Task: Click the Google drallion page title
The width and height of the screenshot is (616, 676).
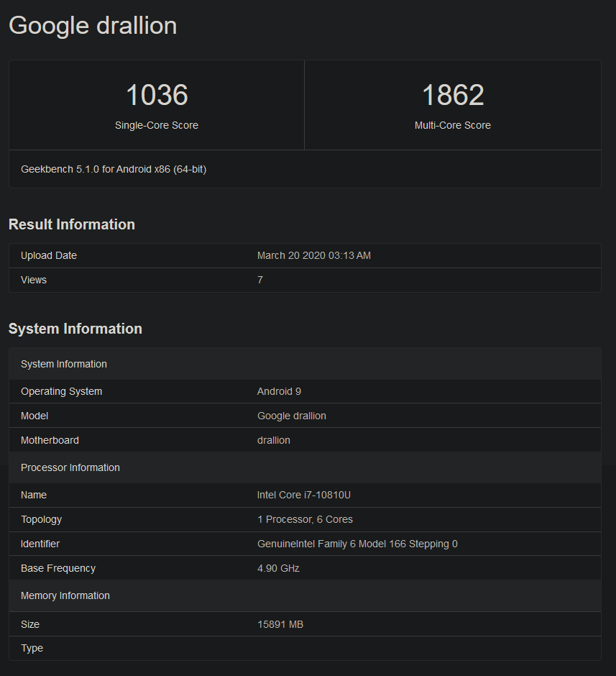Action: point(93,26)
